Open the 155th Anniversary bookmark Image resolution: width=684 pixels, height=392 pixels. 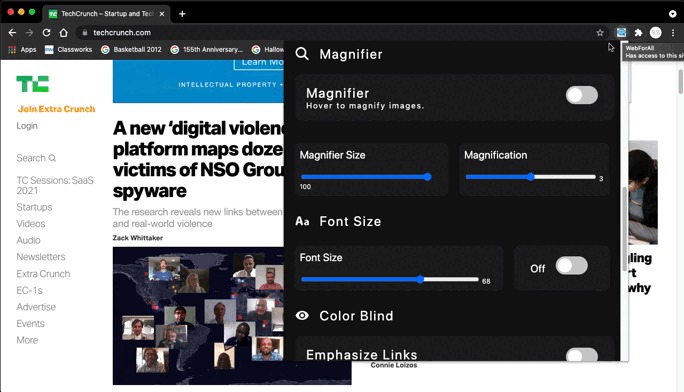[x=207, y=50]
